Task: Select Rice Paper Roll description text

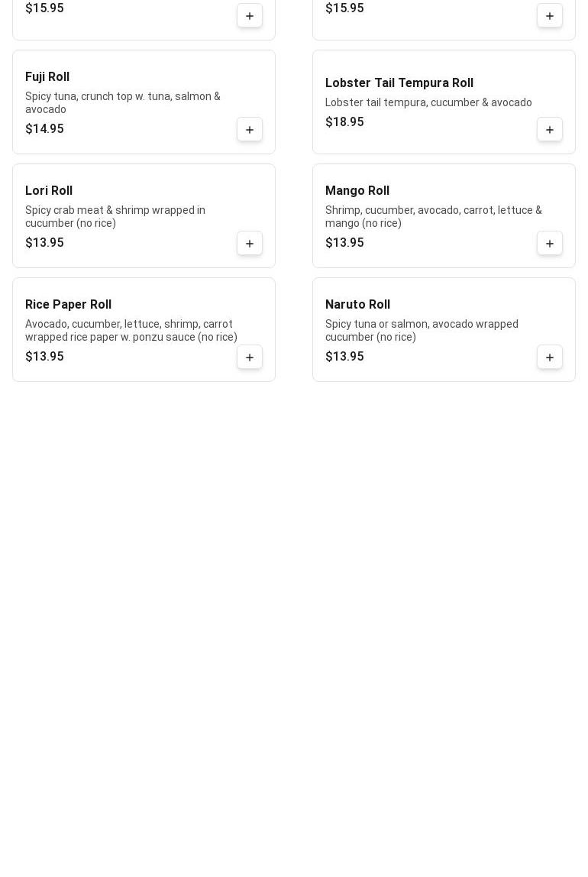Action: coord(131,331)
